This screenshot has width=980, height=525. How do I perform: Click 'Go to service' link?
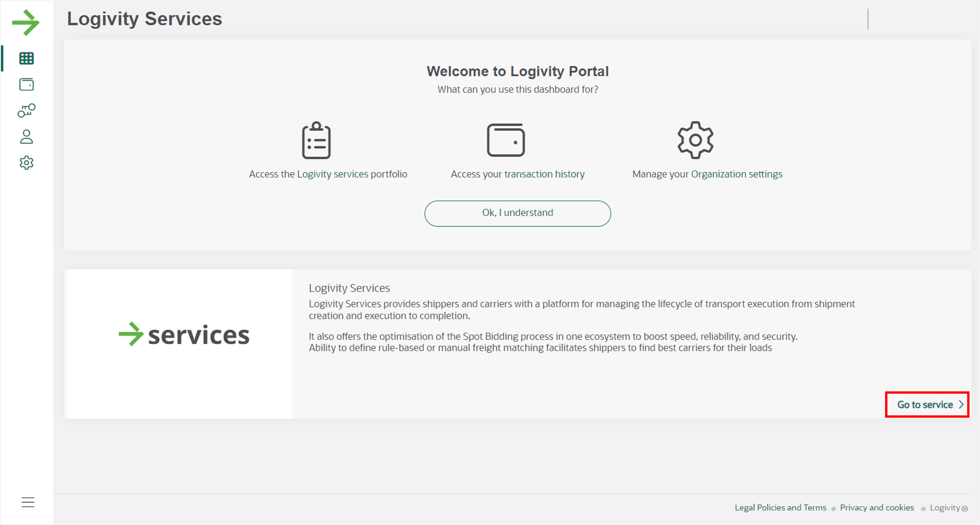click(x=925, y=404)
